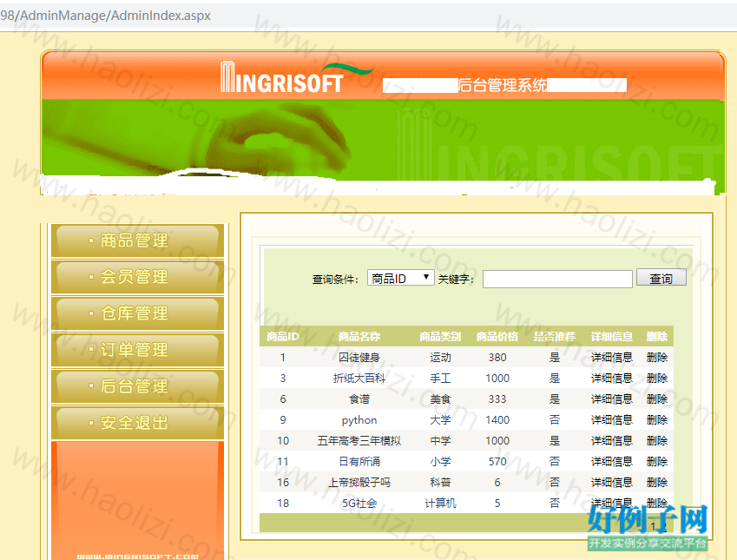Viewport: 737px width, 560px height.
Task: Select 安全退出 to log out
Action: click(137, 422)
